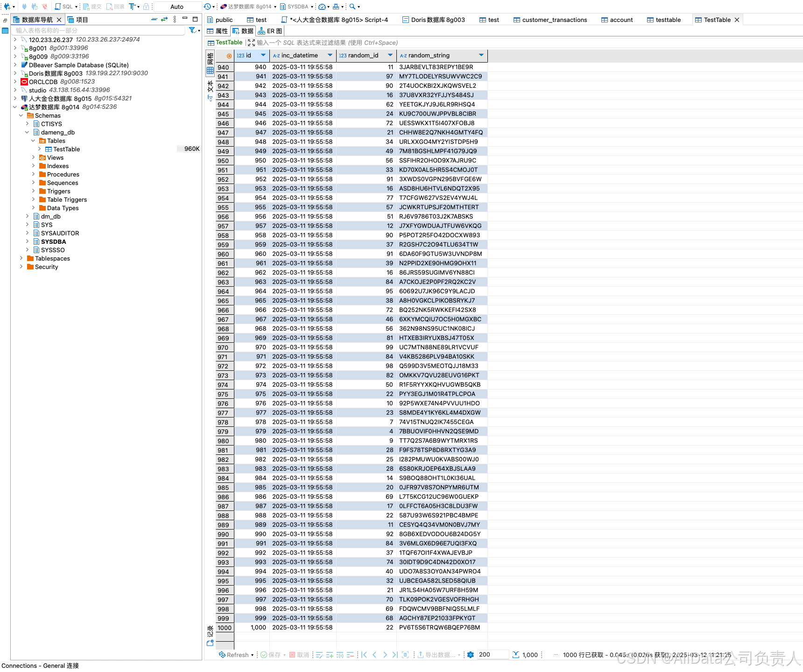Click 导出数据 export data button
Screen dimensions: 803x672
pos(437,655)
